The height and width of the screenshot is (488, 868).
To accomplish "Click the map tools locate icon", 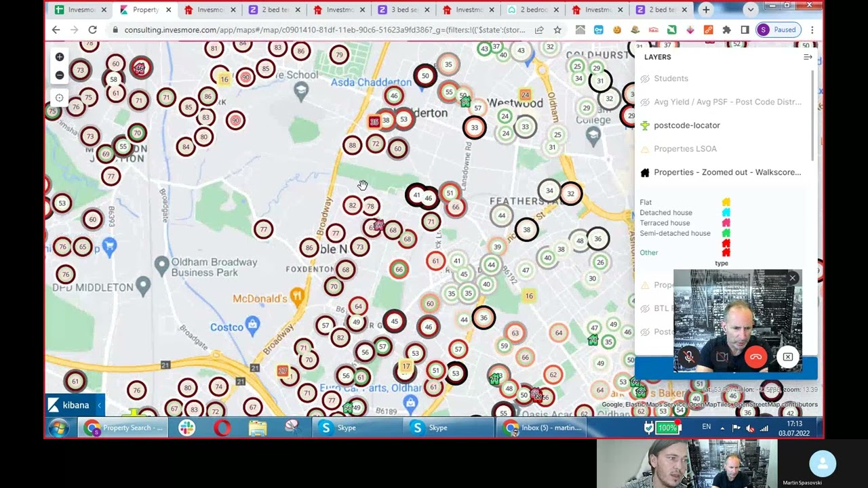I will [x=60, y=98].
